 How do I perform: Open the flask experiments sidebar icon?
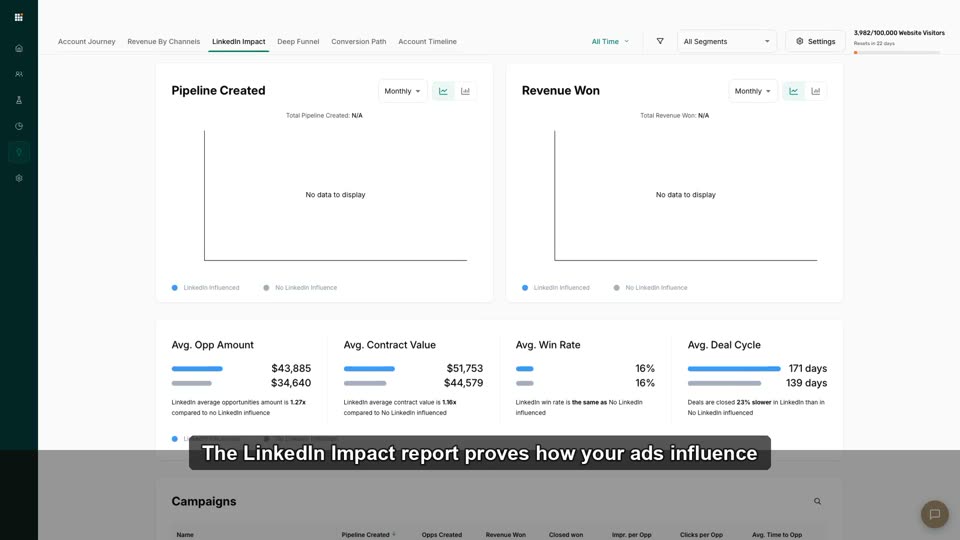click(19, 100)
